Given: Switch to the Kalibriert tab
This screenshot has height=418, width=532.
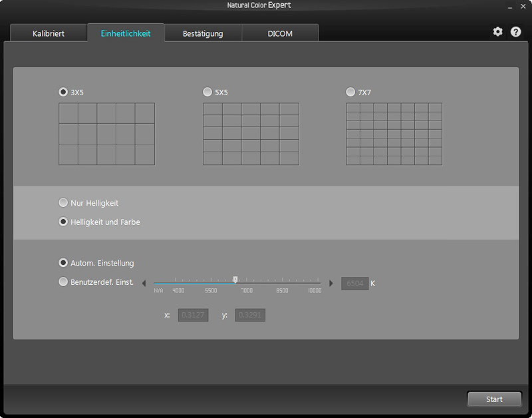Looking at the screenshot, I should pos(49,33).
